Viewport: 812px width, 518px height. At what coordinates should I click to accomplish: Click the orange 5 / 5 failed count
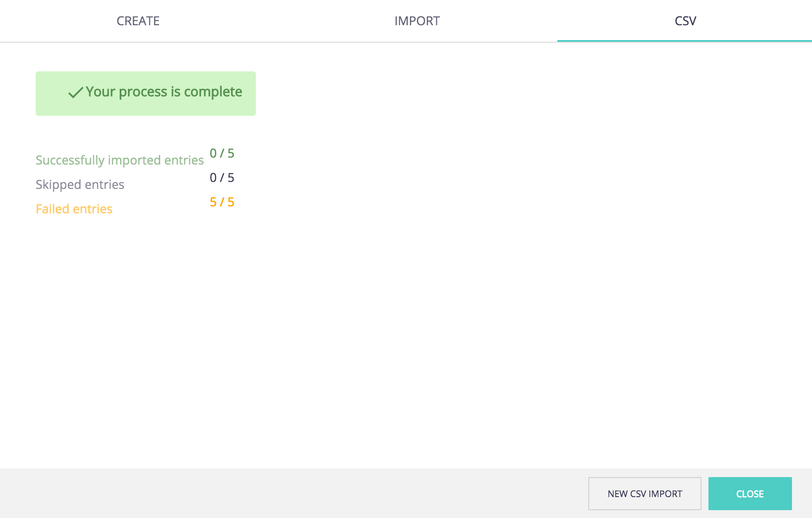222,202
